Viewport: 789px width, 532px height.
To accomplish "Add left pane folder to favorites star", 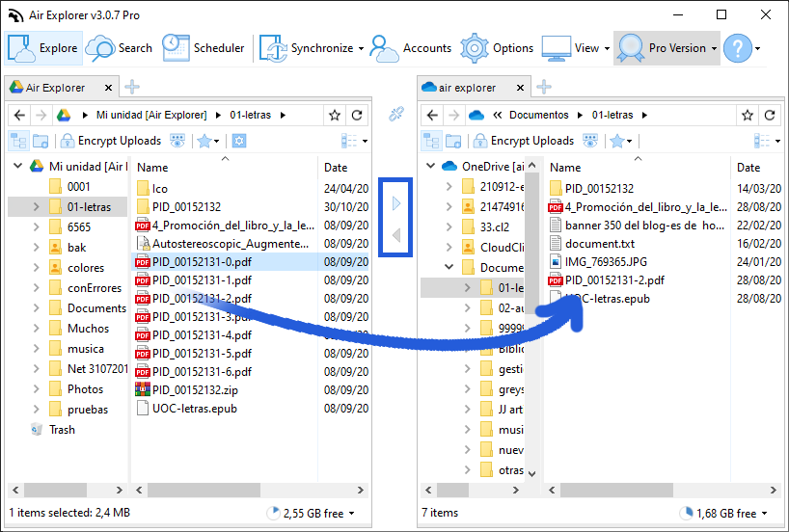I will pyautogui.click(x=335, y=115).
